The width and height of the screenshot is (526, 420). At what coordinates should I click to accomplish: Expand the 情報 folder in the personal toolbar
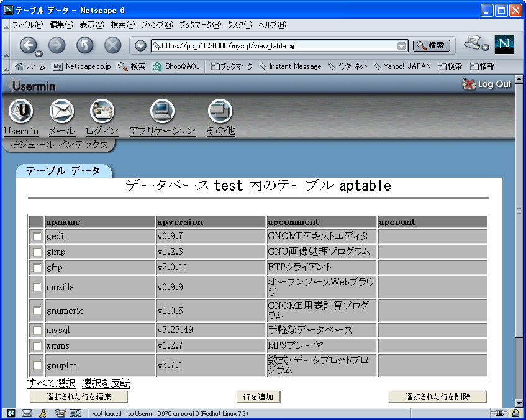tap(483, 66)
